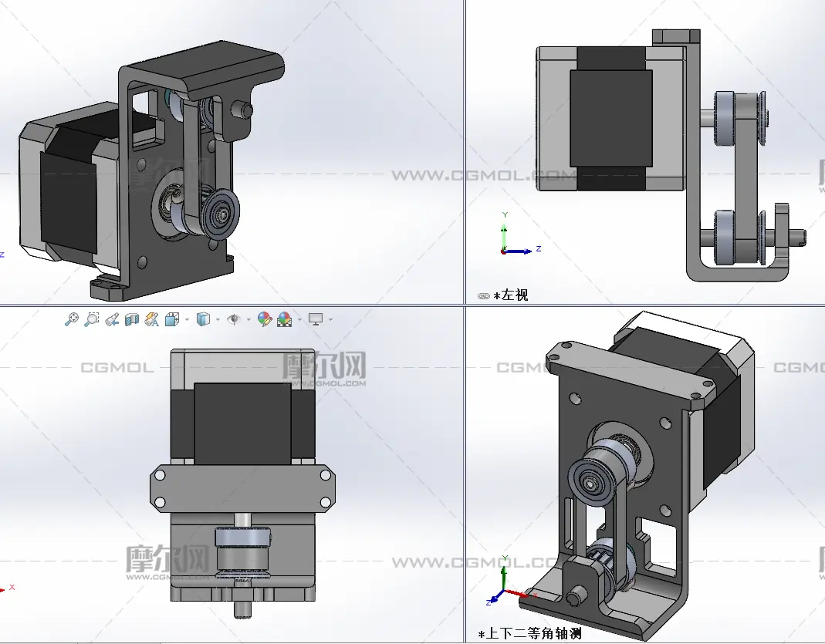Expand the Display Style dropdown arrow
Image resolution: width=825 pixels, height=644 pixels.
217,319
